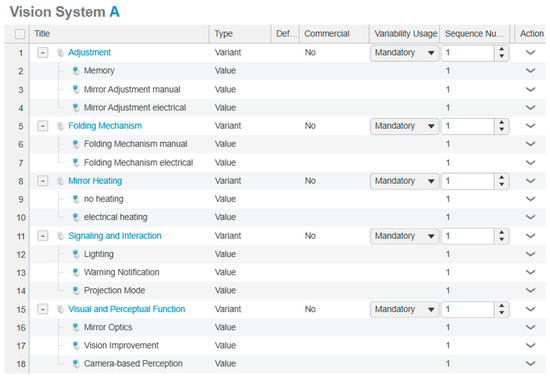Open Variability Usage dropdown for Signaling and Interaction
The height and width of the screenshot is (378, 550).
tap(404, 236)
